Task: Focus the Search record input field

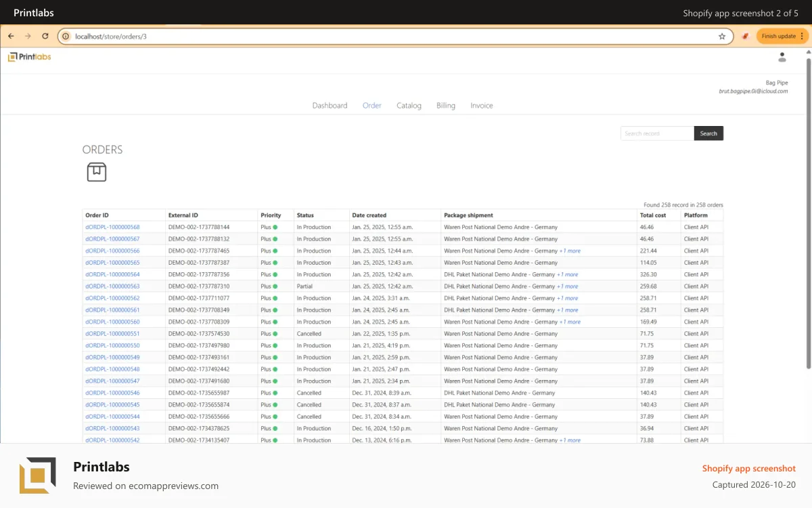Action: click(657, 133)
